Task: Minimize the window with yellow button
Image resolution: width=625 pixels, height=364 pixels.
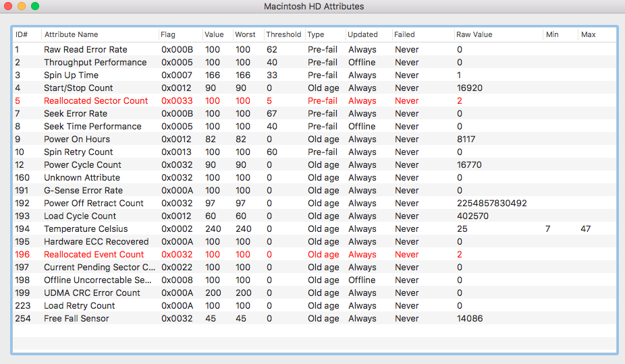Action: pyautogui.click(x=22, y=6)
